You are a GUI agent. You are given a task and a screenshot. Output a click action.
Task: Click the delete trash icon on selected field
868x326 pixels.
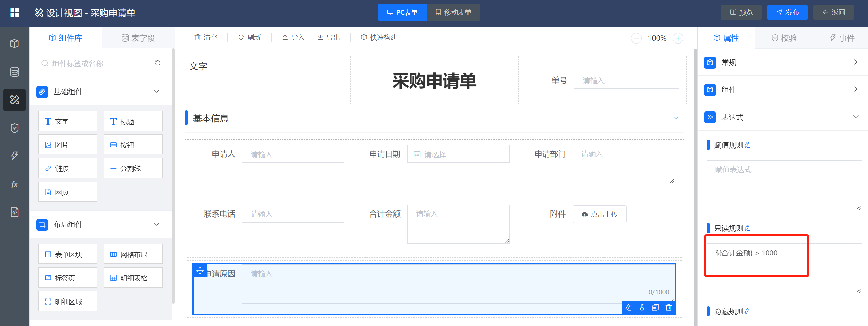click(x=668, y=308)
